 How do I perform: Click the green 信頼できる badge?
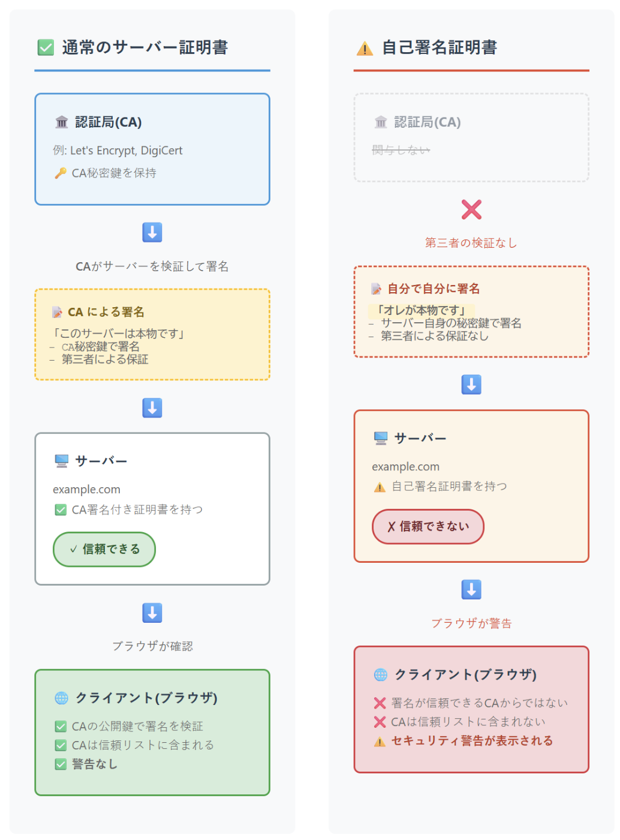click(x=104, y=549)
